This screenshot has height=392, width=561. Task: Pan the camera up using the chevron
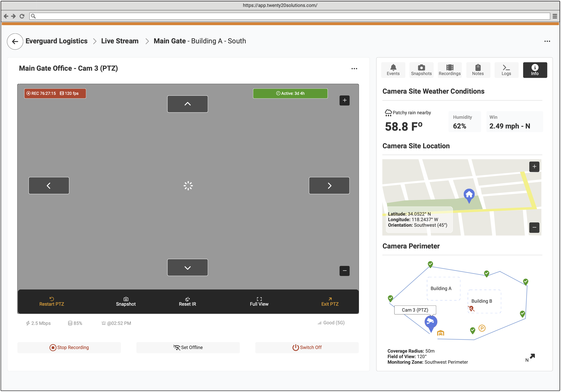pyautogui.click(x=187, y=104)
